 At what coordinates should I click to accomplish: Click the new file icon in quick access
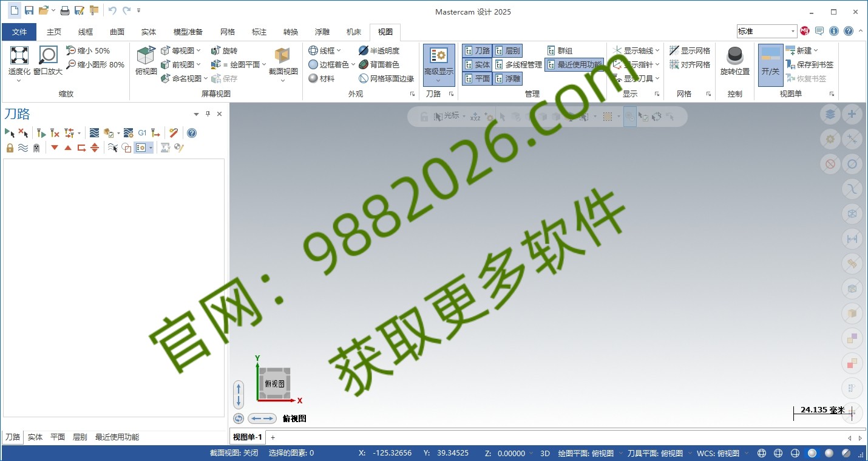pos(15,10)
